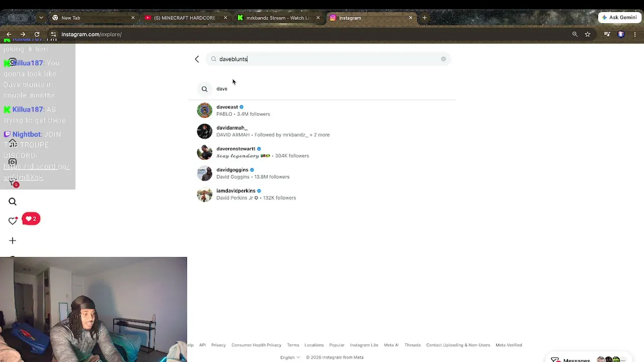Click into the daveblunts search box
The image size is (644, 362).
coord(328,59)
